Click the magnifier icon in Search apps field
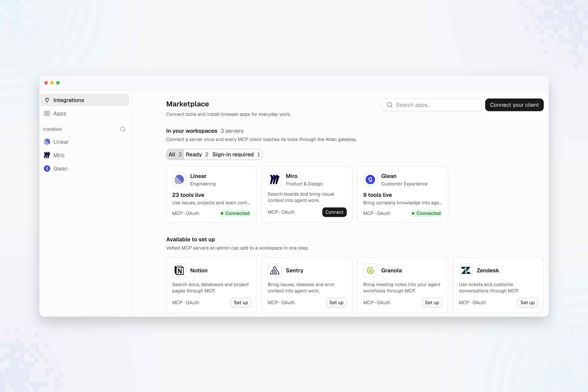 (x=390, y=105)
